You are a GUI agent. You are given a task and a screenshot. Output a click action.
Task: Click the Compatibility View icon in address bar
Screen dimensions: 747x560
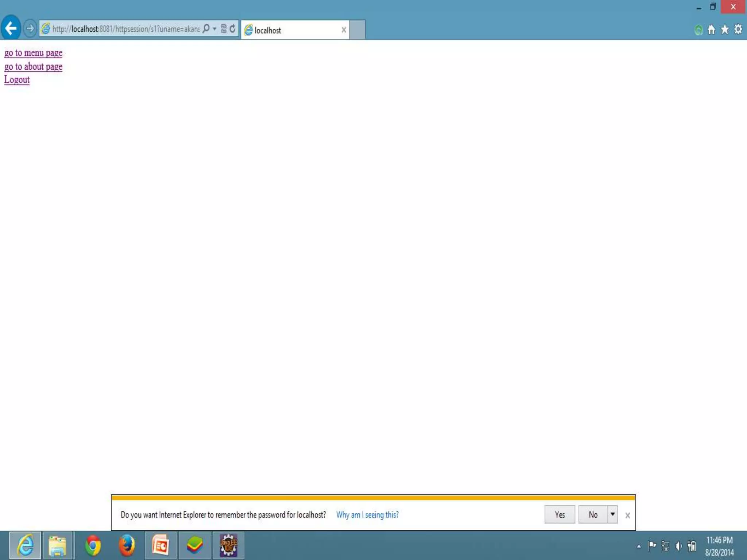coord(224,28)
